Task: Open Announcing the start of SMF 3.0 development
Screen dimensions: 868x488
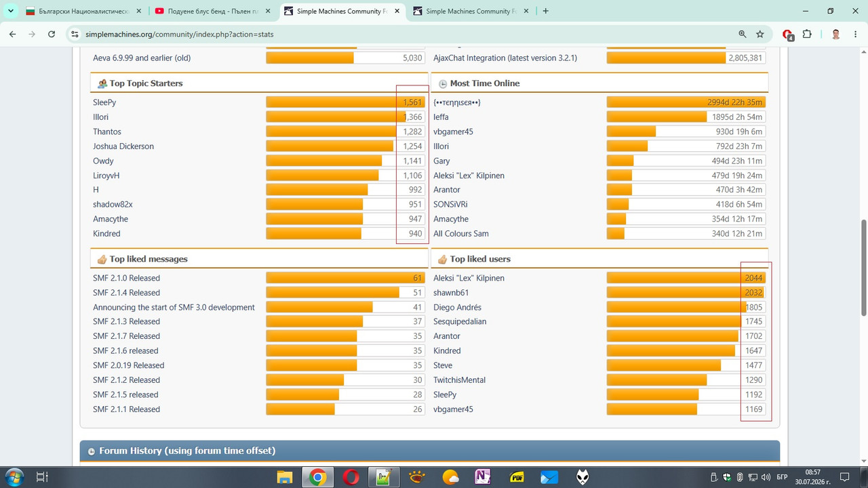Action: coord(174,307)
